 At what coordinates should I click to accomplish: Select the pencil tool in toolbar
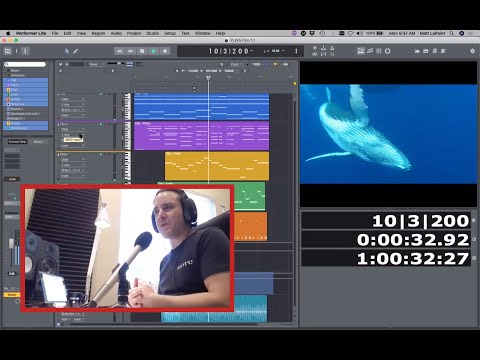pos(76,51)
